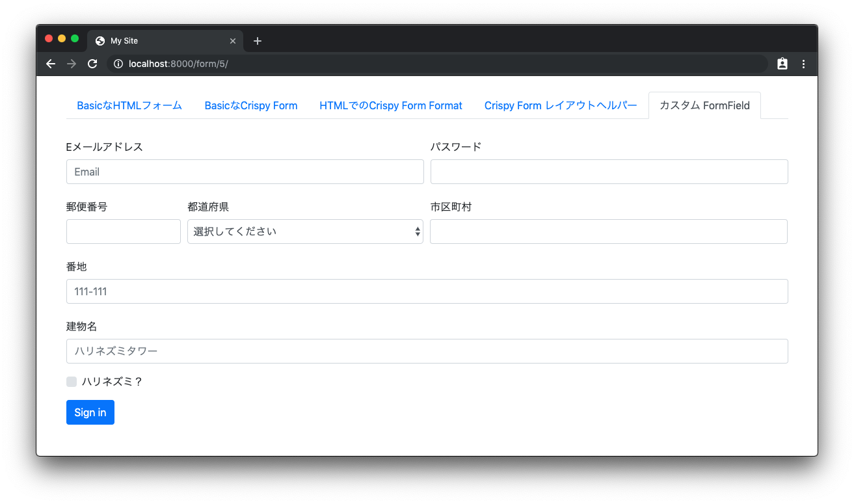Open a new tab with the plus icon
The width and height of the screenshot is (854, 504).
coord(257,40)
